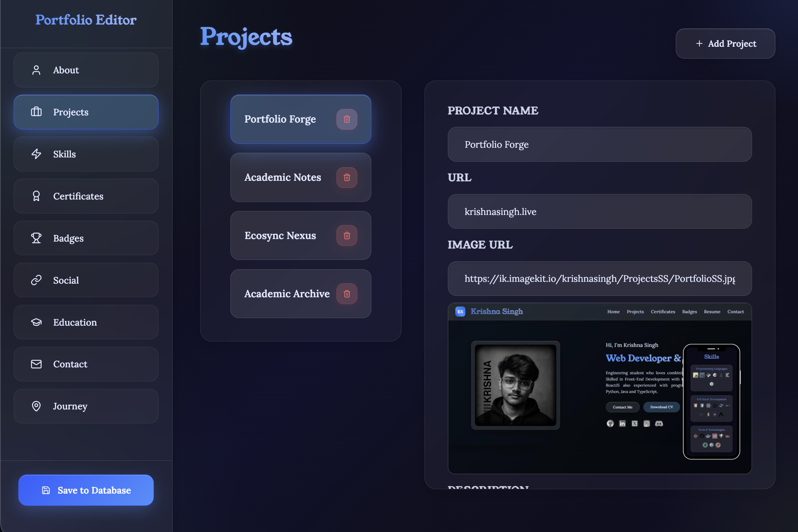Click the trophy Badges icon
Viewport: 798px width, 532px height.
[x=36, y=238]
